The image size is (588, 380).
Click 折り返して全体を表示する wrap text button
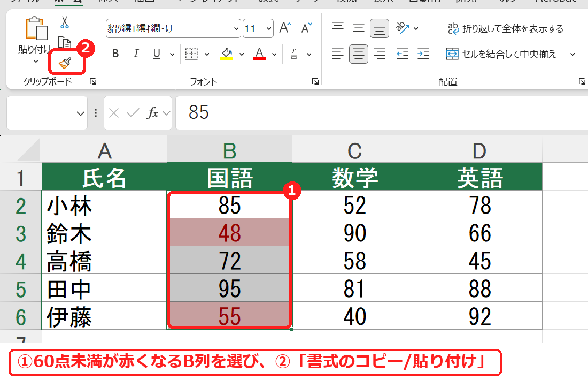505,28
